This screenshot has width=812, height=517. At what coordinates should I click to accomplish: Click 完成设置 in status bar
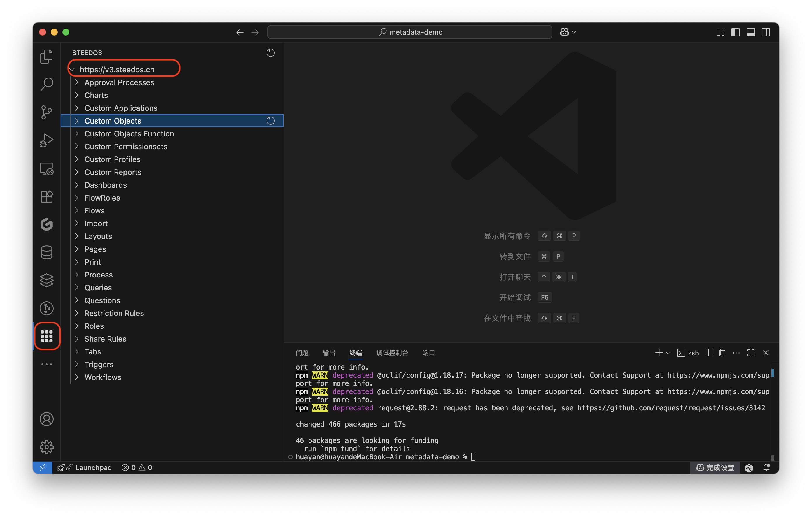click(715, 467)
